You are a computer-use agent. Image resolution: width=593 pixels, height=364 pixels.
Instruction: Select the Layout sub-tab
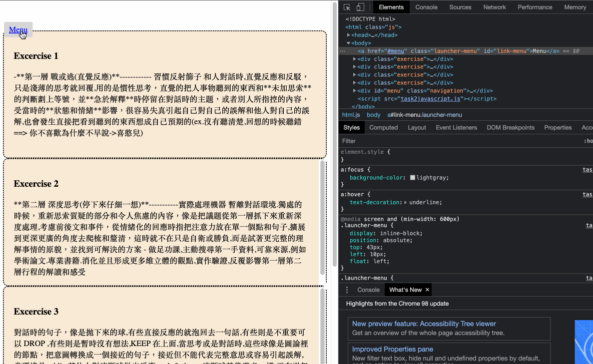click(417, 128)
